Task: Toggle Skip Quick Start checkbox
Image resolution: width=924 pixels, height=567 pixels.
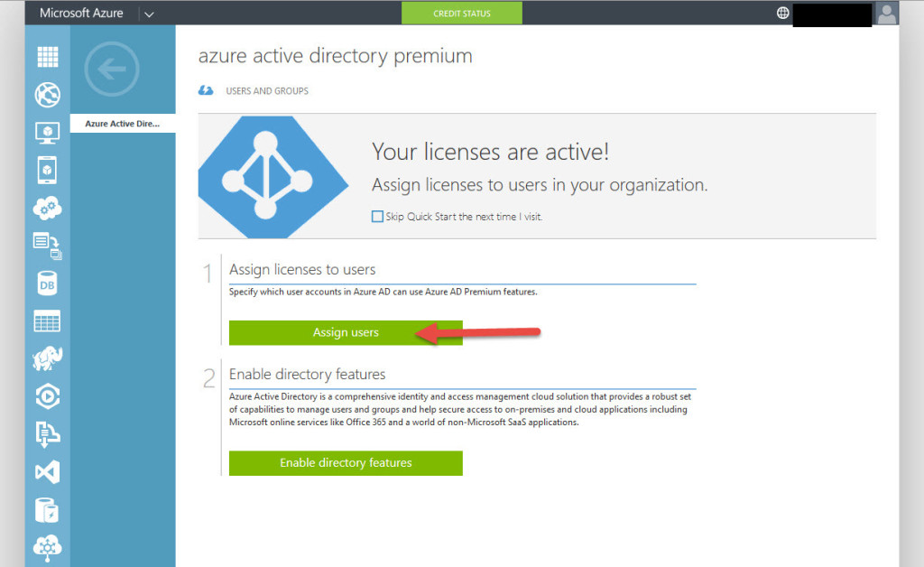Action: [377, 217]
